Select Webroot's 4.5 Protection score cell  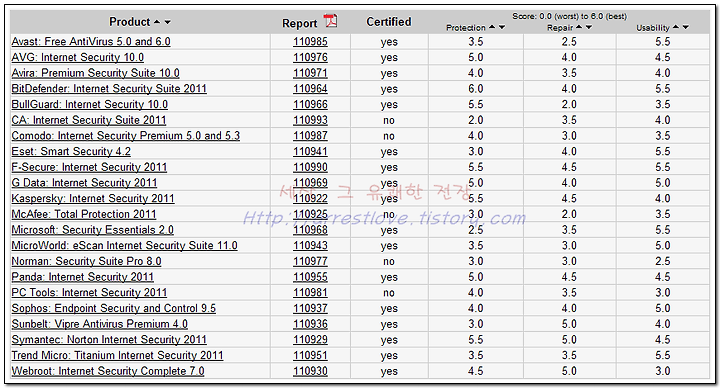coord(476,371)
